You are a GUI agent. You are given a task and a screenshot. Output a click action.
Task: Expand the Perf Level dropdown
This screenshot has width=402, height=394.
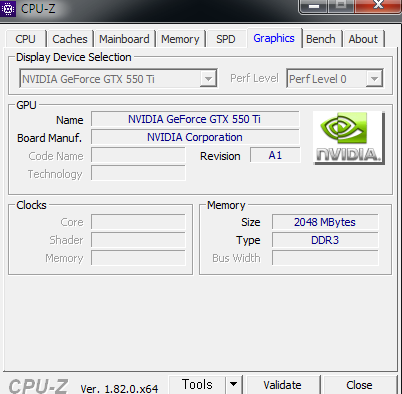[x=374, y=79]
